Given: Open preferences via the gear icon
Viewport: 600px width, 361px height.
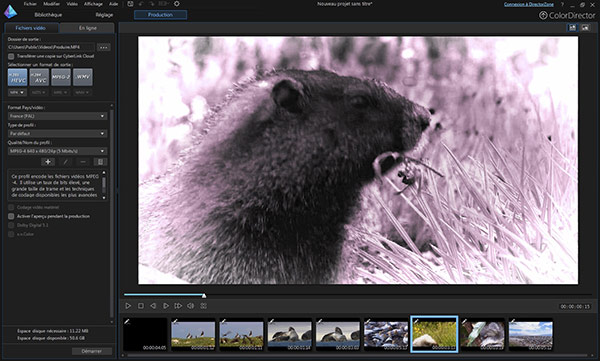Looking at the screenshot, I should tap(176, 4).
